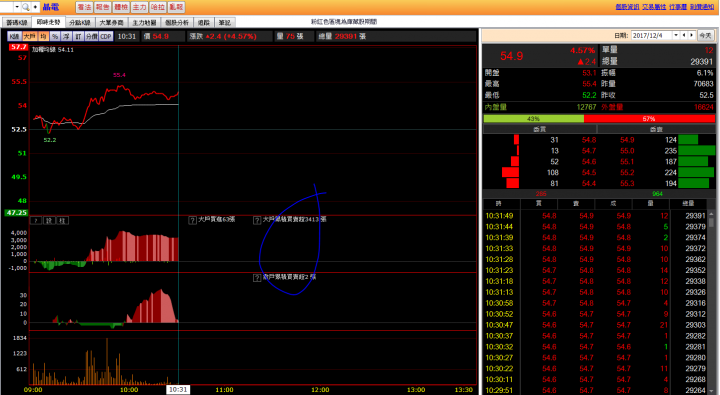
Task: Open the stock code dropdown arrow
Action: 17,7
